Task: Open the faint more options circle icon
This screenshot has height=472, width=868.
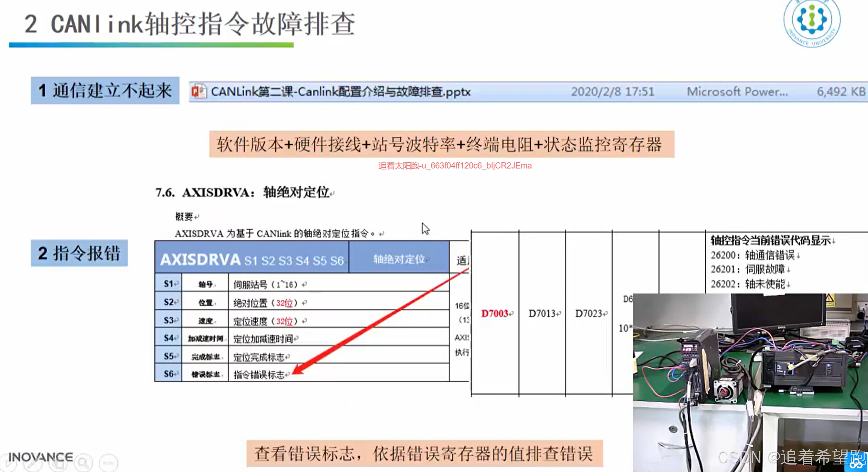Action: (x=108, y=463)
